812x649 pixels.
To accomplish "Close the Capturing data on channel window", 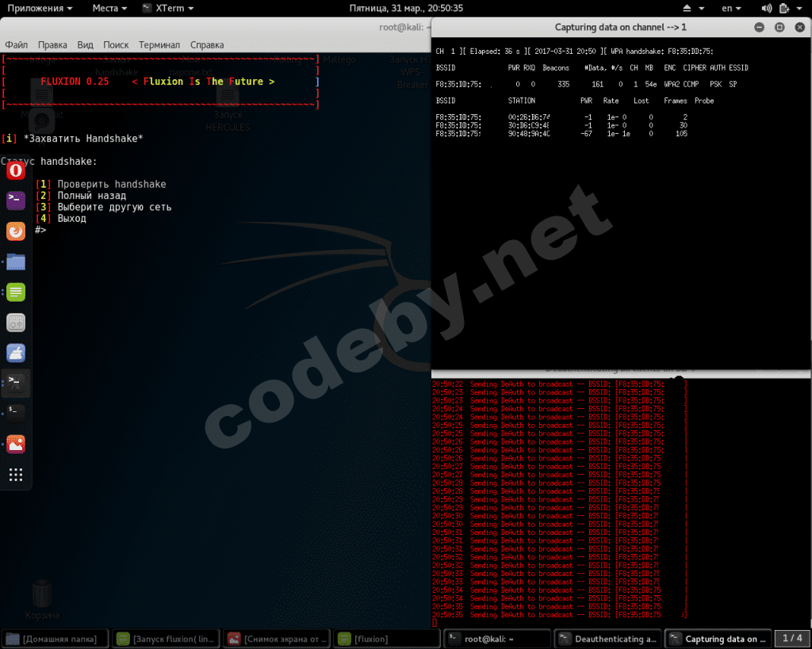I will pyautogui.click(x=799, y=28).
